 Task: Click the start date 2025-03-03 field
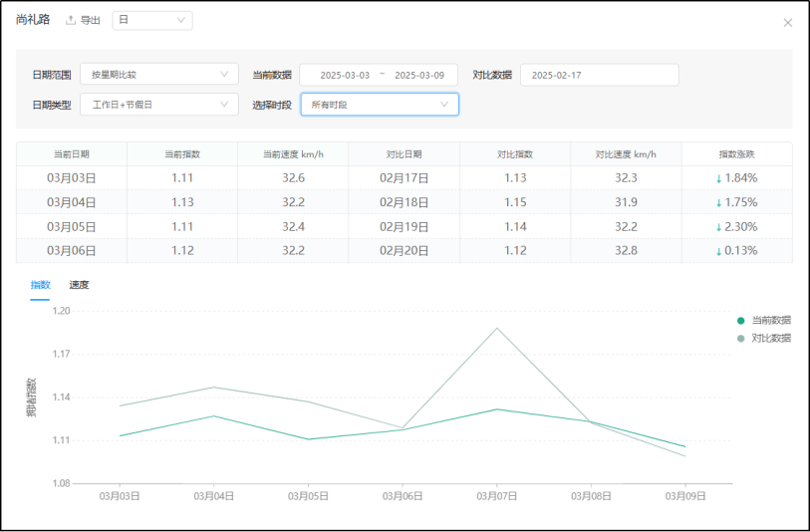tap(345, 75)
